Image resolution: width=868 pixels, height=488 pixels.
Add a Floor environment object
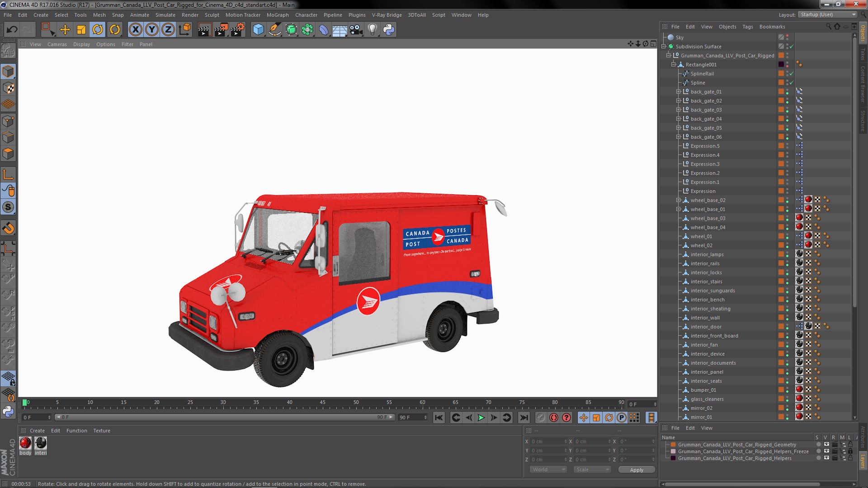click(340, 30)
